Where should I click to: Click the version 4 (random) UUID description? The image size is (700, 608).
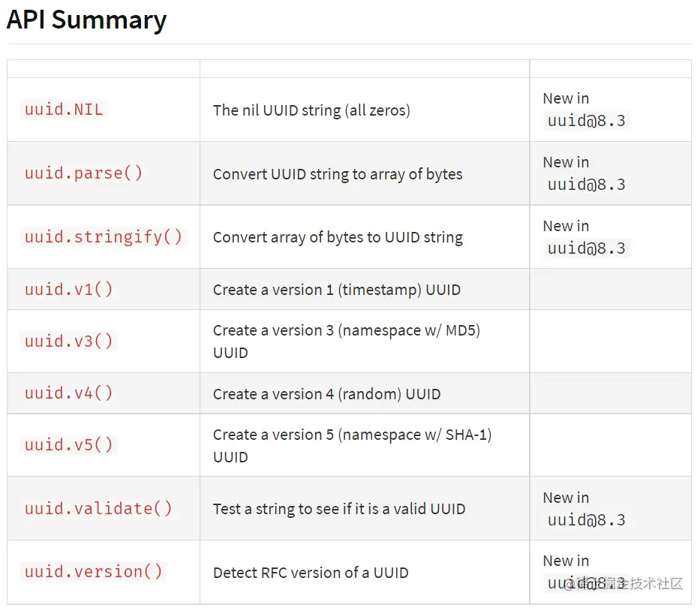(327, 394)
